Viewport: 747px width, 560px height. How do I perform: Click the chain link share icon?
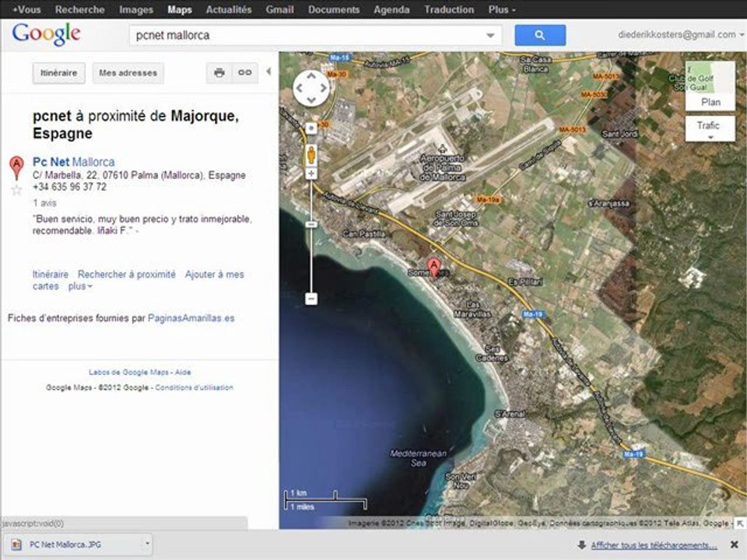244,72
